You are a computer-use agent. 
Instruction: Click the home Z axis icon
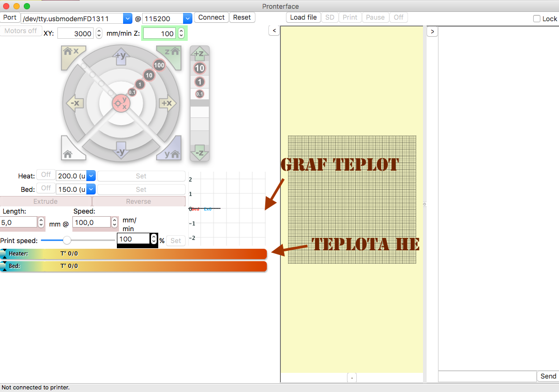click(172, 54)
